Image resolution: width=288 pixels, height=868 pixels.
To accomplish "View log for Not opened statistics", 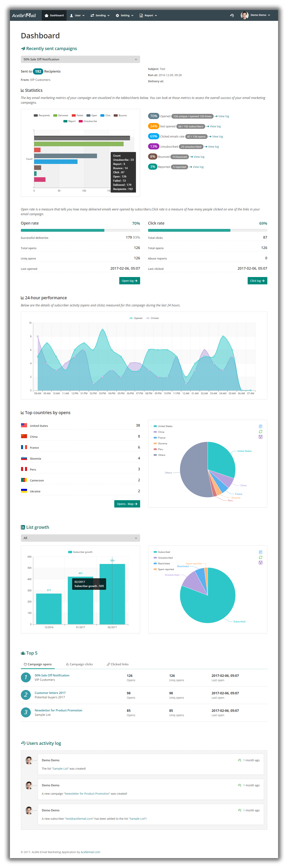I will [x=213, y=126].
